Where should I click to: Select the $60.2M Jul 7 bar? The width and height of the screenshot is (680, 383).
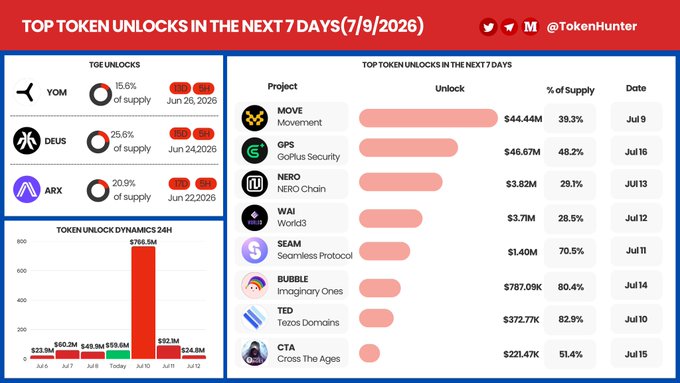tap(68, 354)
